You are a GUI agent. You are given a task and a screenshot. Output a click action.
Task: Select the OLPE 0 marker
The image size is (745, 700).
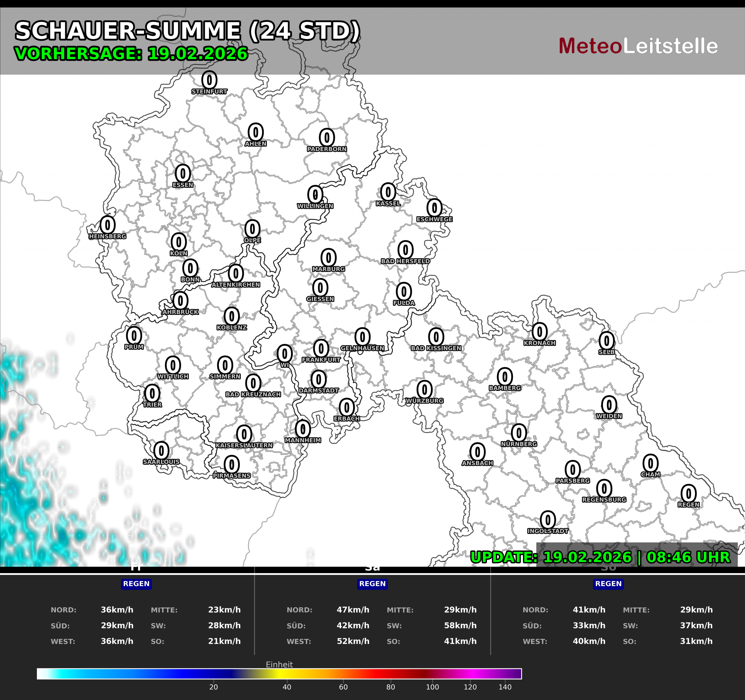252,229
